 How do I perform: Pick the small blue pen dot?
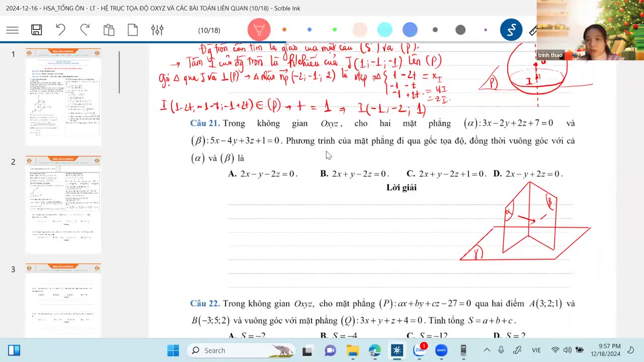(x=309, y=30)
